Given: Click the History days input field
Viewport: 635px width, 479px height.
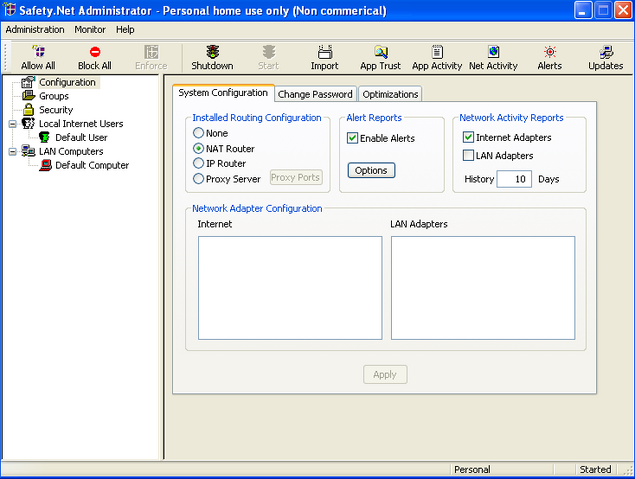Looking at the screenshot, I should click(x=514, y=179).
